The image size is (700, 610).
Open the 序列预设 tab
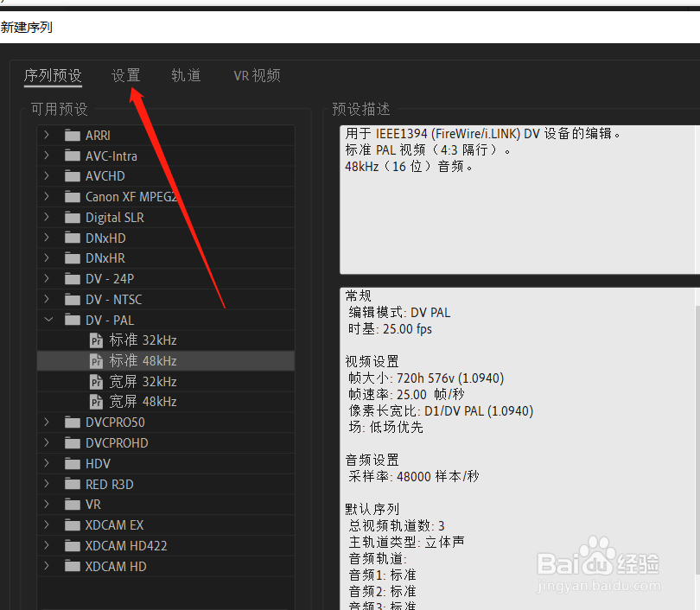click(53, 75)
